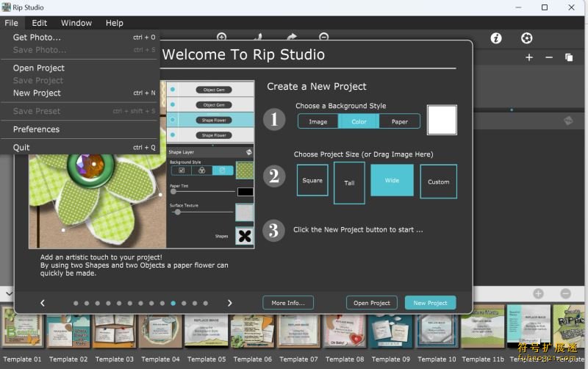
Task: Click the New Project button
Action: coord(430,303)
